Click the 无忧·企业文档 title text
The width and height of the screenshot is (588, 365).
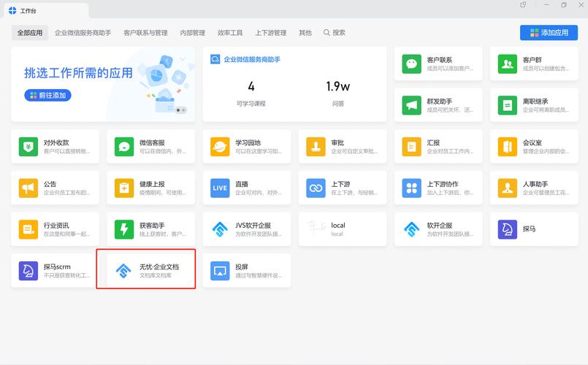coord(159,267)
